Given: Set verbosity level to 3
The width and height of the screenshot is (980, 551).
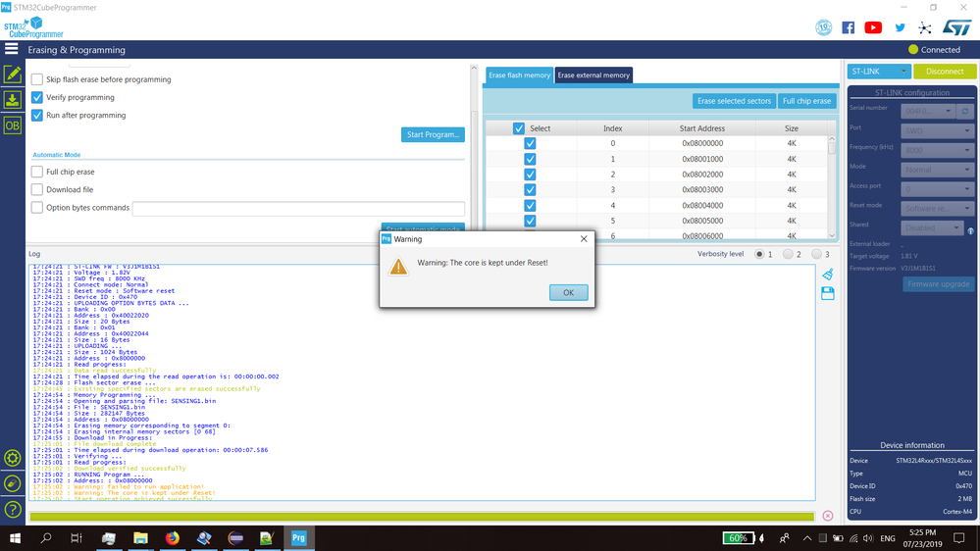Looking at the screenshot, I should pyautogui.click(x=817, y=254).
